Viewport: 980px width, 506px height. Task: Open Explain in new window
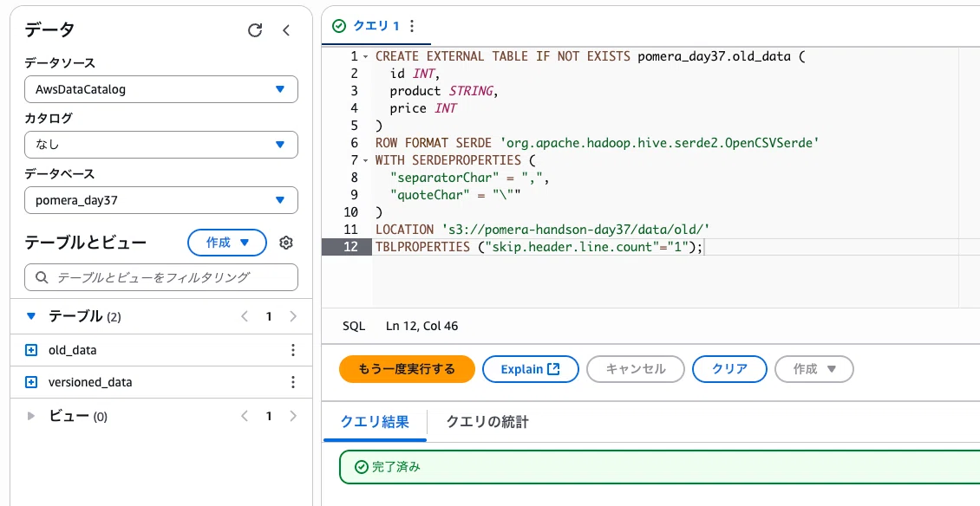[531, 368]
